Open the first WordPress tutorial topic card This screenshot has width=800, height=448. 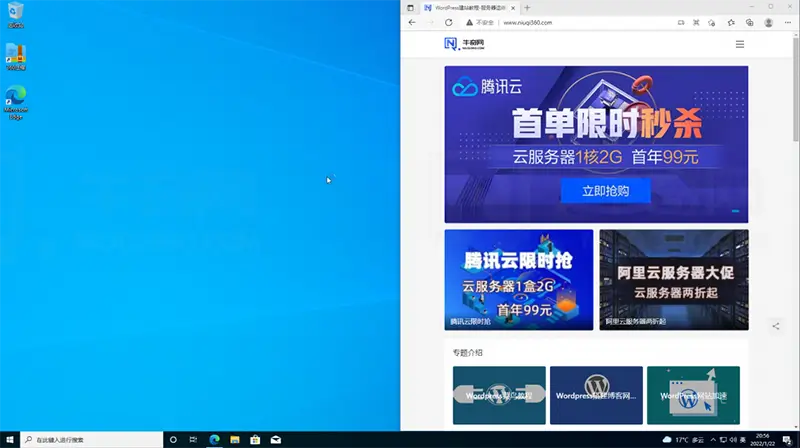[x=499, y=395]
